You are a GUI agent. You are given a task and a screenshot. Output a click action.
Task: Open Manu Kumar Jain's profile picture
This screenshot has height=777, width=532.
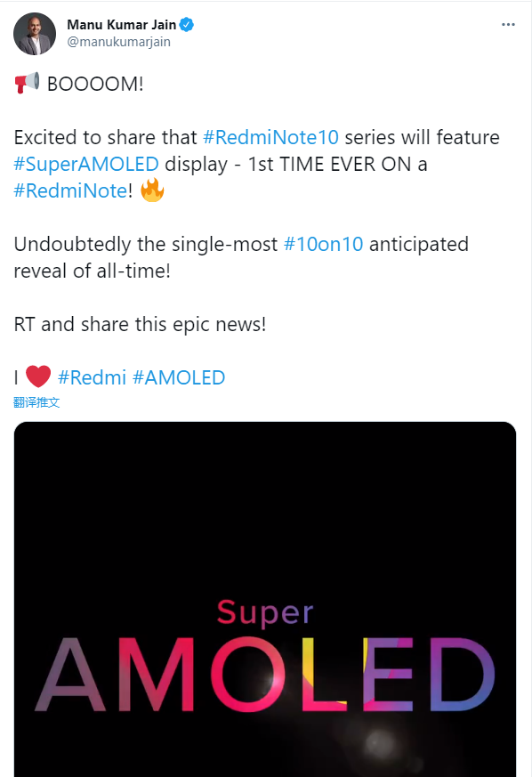35,33
